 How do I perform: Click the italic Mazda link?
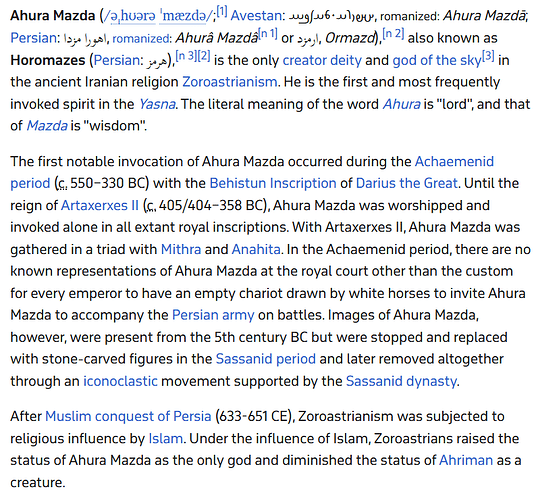47,126
